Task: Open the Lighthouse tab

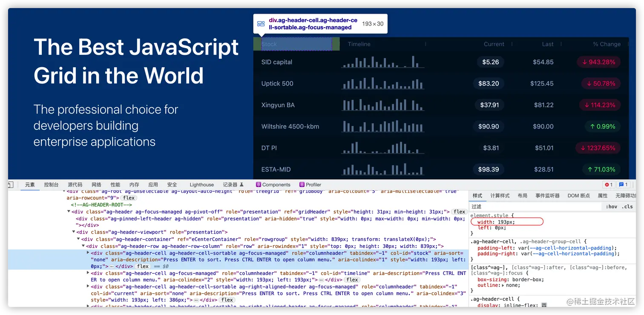Action: 202,185
